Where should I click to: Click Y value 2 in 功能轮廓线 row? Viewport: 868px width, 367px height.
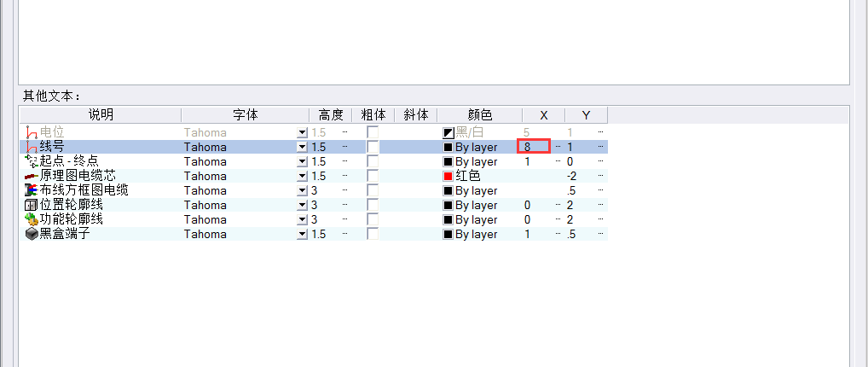[570, 219]
